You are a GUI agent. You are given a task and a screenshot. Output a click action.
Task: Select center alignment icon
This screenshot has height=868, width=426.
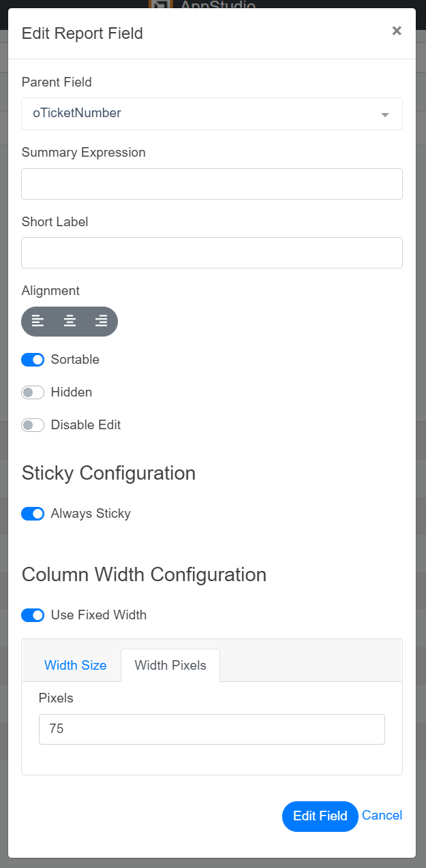click(x=70, y=321)
